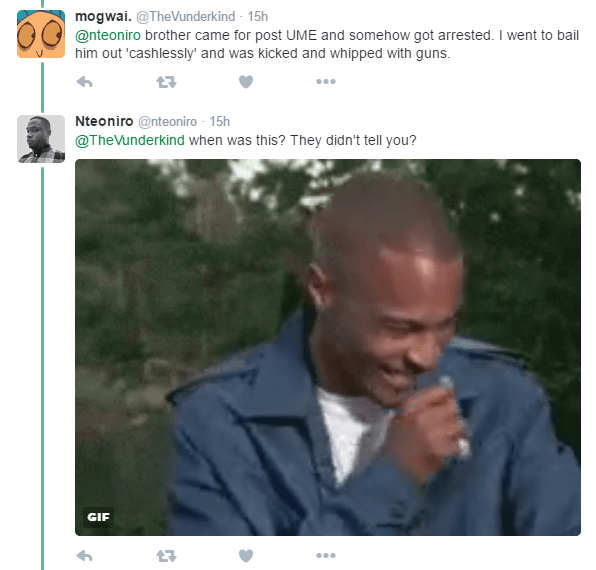Open Nteoniro's tweet 15h timestamp

click(220, 122)
